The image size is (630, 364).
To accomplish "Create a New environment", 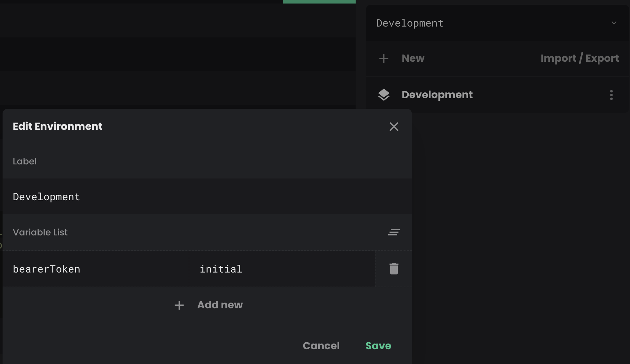I will pyautogui.click(x=413, y=58).
